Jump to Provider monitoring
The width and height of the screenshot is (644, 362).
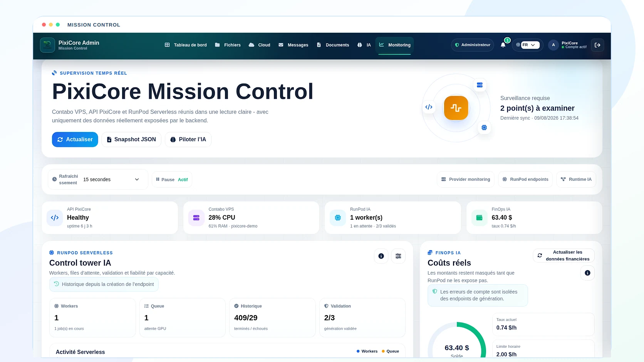click(x=466, y=179)
